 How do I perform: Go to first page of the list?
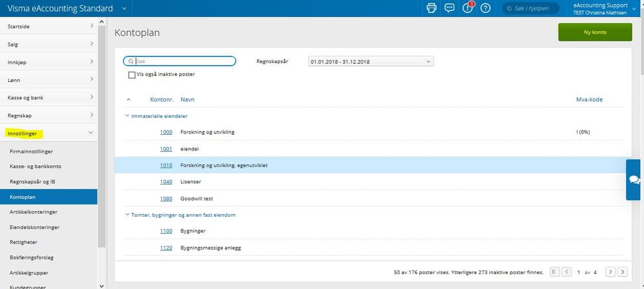point(554,272)
